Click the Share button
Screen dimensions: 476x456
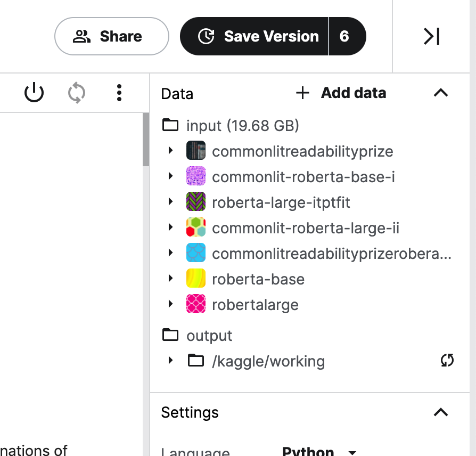[112, 36]
